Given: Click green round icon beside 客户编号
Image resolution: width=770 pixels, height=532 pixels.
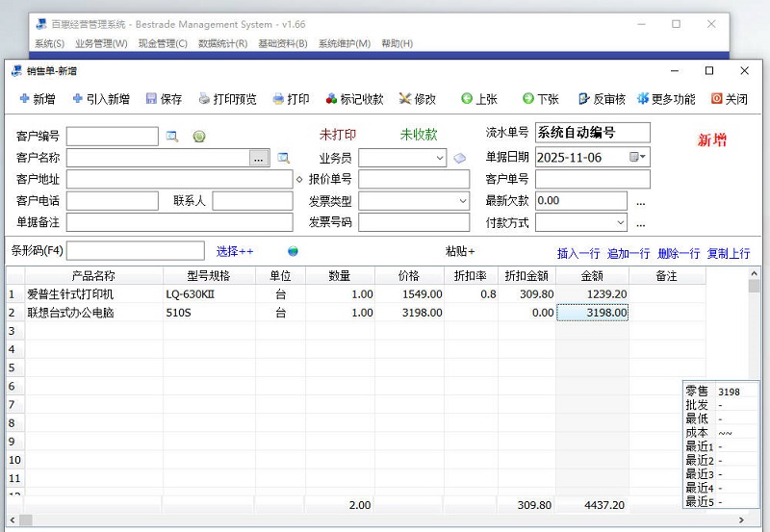Looking at the screenshot, I should point(199,137).
